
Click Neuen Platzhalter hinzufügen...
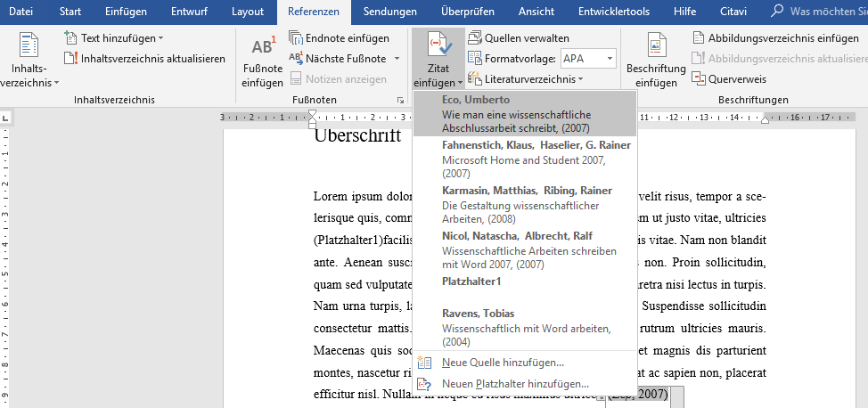click(x=525, y=384)
